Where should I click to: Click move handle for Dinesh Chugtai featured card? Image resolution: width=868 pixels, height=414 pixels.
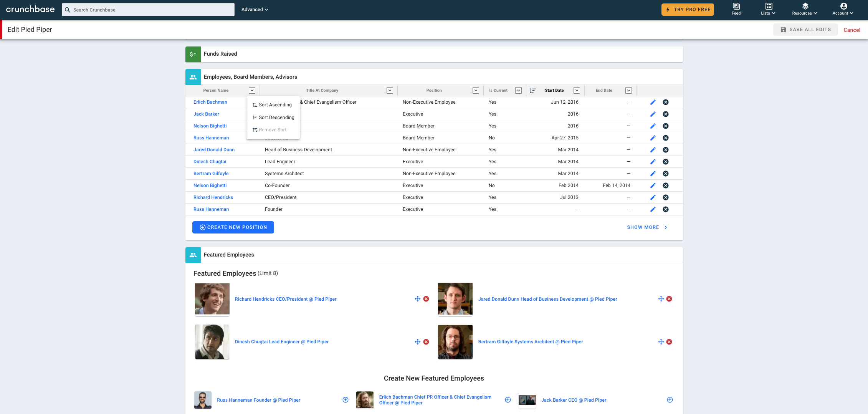coord(418,342)
